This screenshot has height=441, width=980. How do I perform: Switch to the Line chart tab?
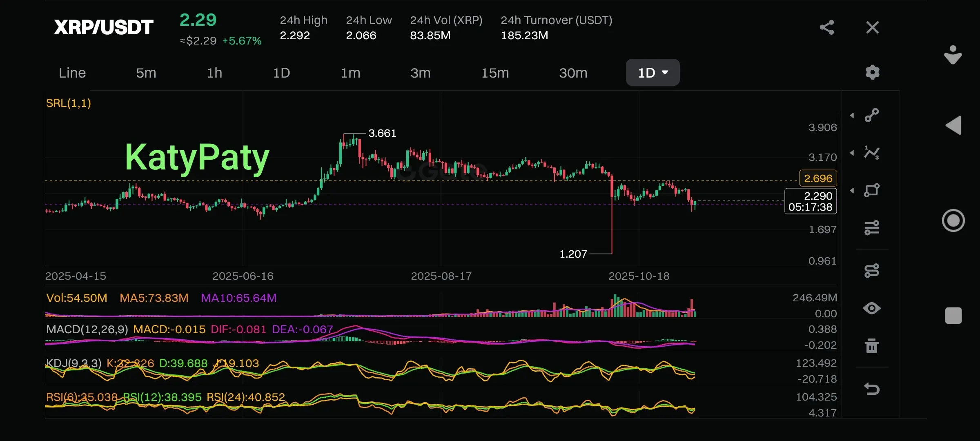tap(72, 73)
